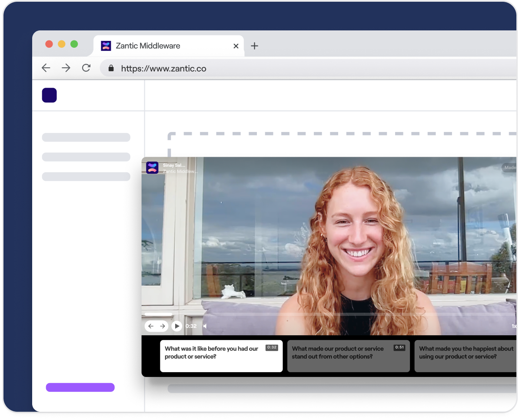Image resolution: width=519 pixels, height=420 pixels.
Task: Click the play button on the video
Action: coord(176,326)
